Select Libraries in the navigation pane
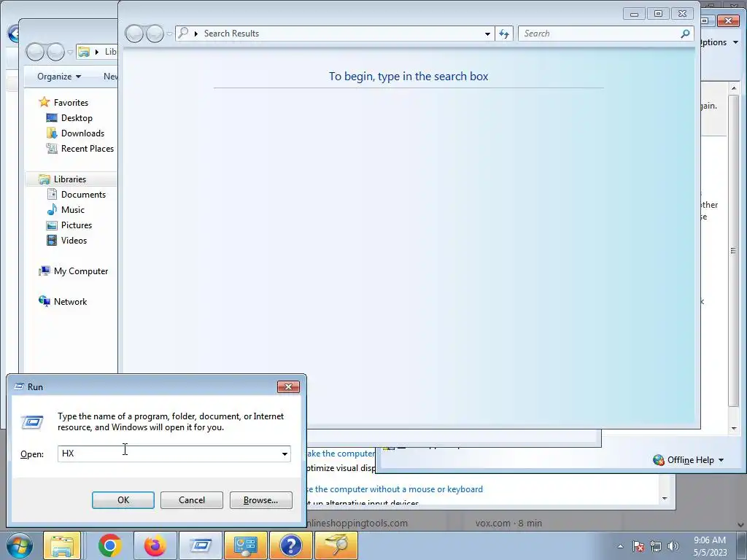This screenshot has width=747, height=560. point(70,179)
